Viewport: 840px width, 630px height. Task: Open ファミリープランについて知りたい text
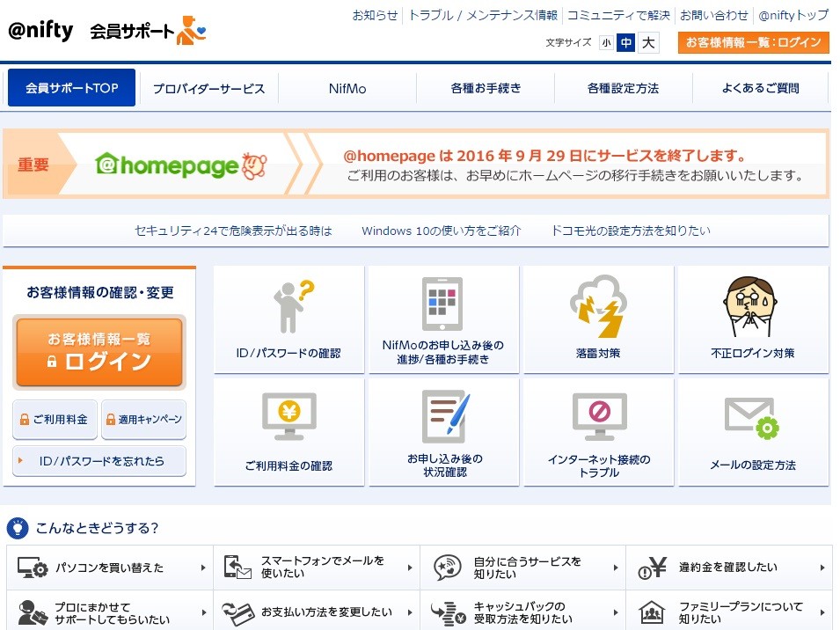pyautogui.click(x=741, y=612)
